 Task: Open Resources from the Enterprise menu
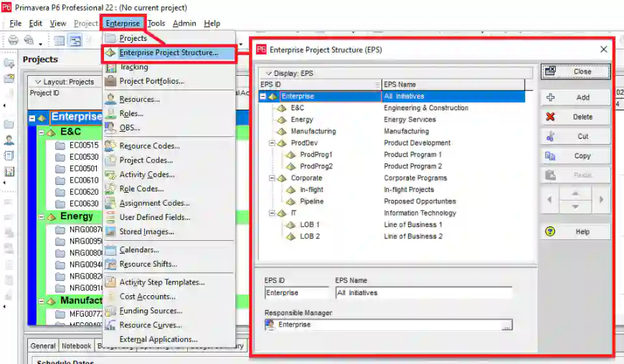[139, 99]
